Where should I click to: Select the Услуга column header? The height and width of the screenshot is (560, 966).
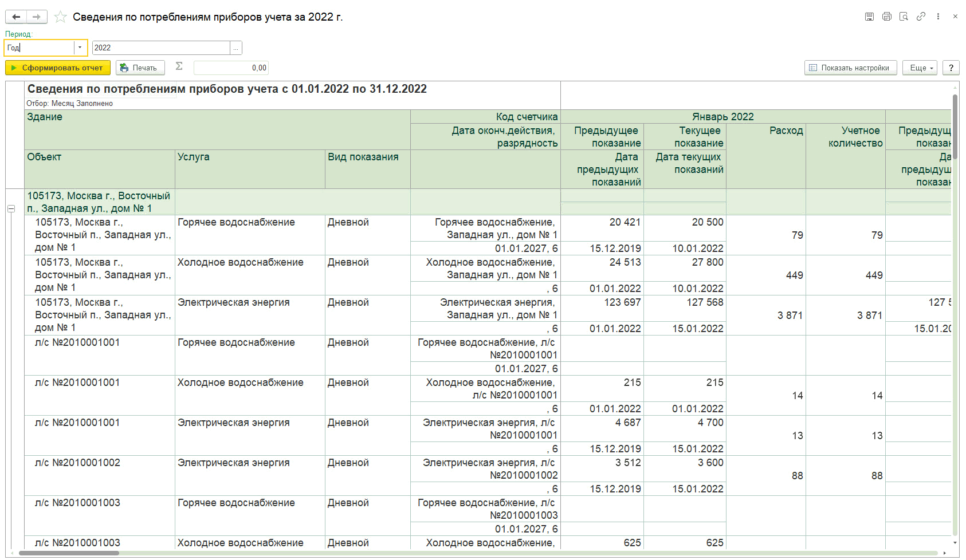click(x=250, y=169)
